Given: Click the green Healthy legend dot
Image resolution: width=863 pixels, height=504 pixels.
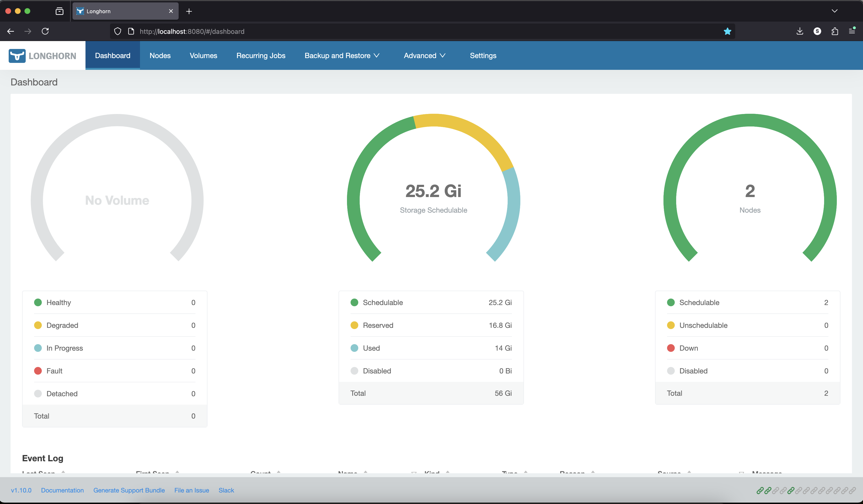Looking at the screenshot, I should point(38,302).
